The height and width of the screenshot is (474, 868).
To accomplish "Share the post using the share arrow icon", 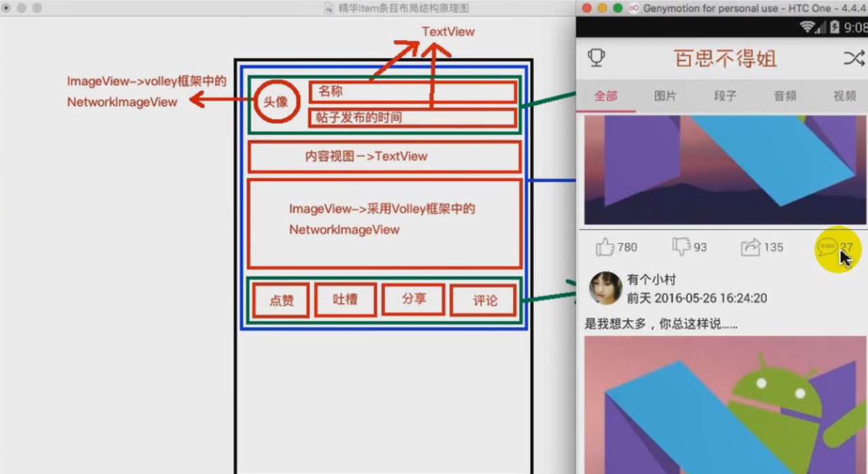I will point(751,247).
